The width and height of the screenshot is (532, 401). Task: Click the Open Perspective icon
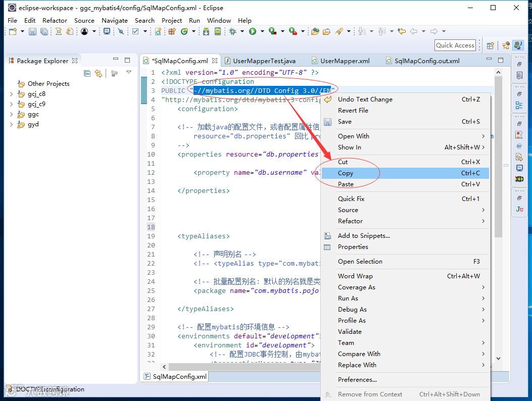click(x=490, y=45)
